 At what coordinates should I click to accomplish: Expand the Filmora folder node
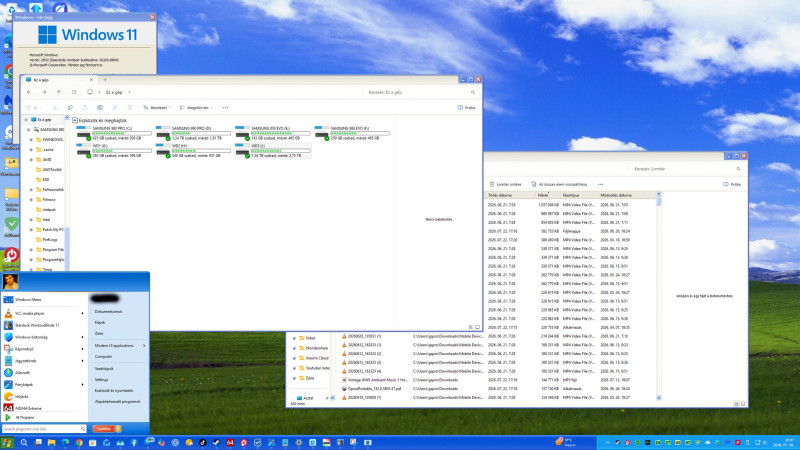tap(31, 199)
